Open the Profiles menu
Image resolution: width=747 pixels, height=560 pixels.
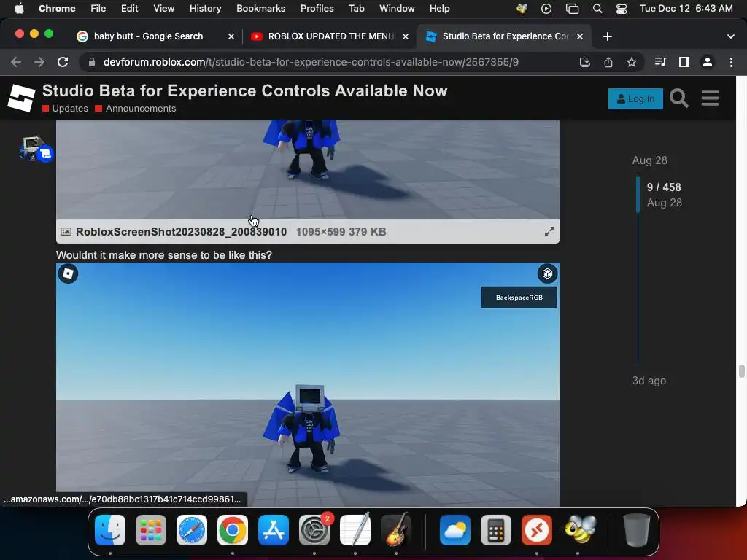click(317, 9)
